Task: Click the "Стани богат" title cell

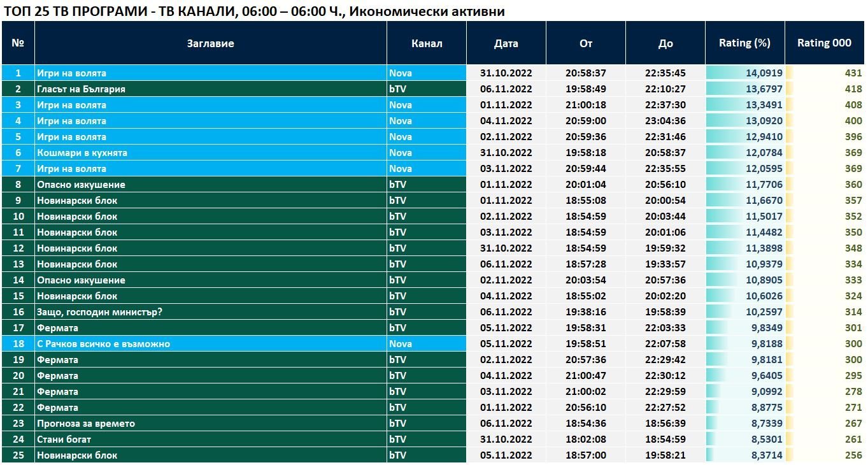Action: [x=64, y=440]
